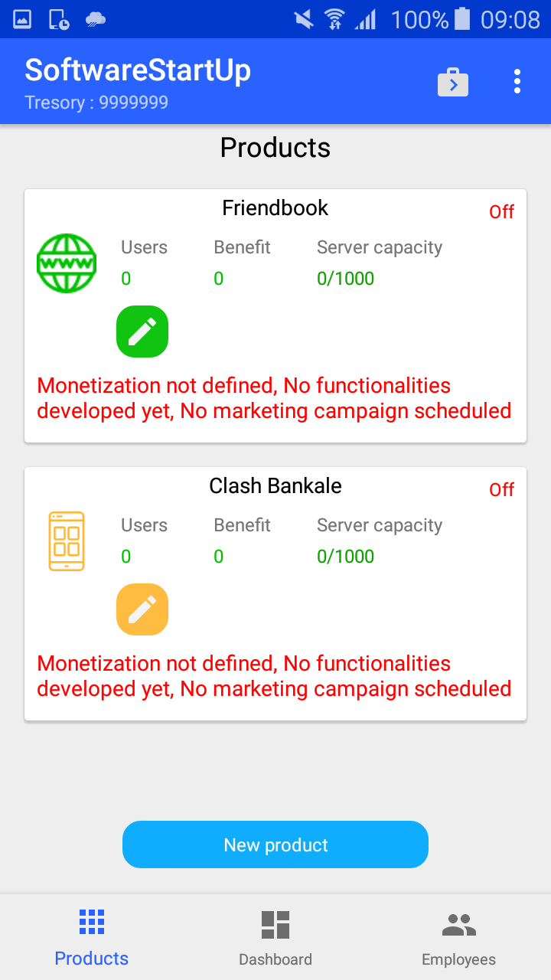Tap the Wi-Fi icon in status bar

tap(334, 19)
